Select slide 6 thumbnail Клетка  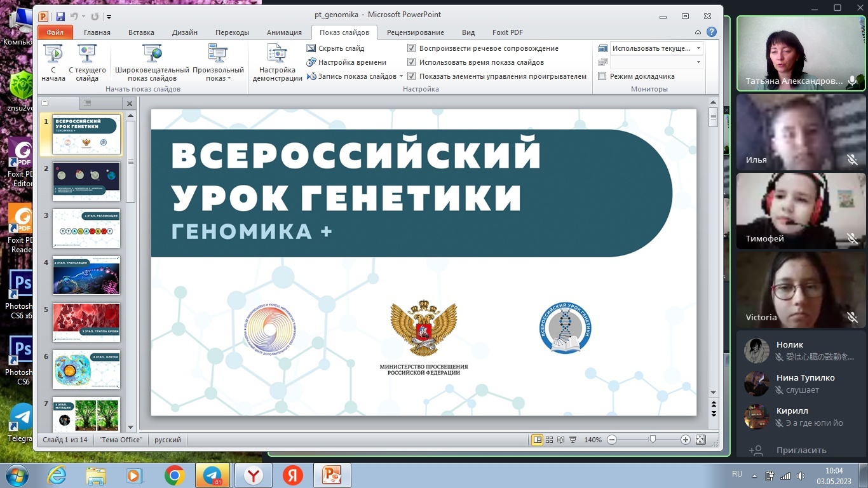tap(86, 370)
